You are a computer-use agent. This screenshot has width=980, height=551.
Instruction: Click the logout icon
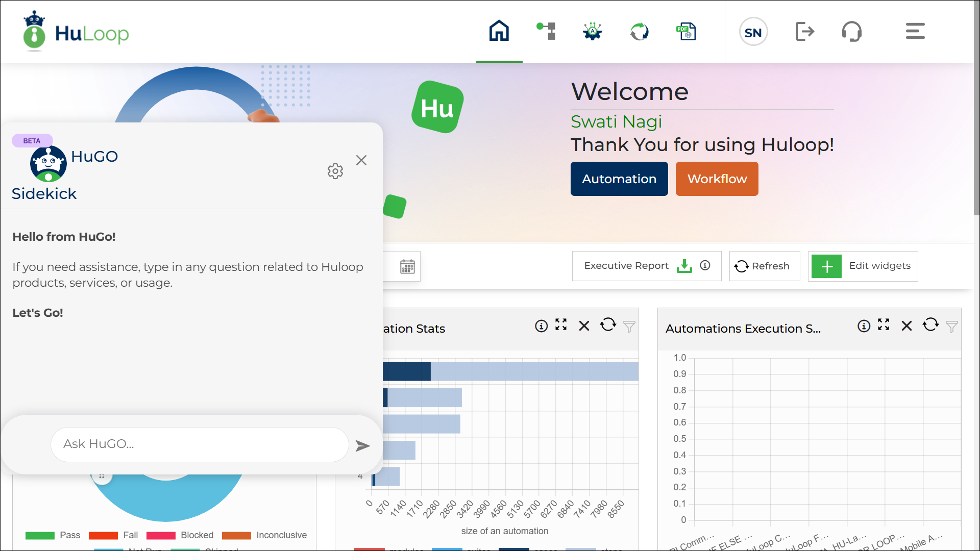pyautogui.click(x=804, y=31)
